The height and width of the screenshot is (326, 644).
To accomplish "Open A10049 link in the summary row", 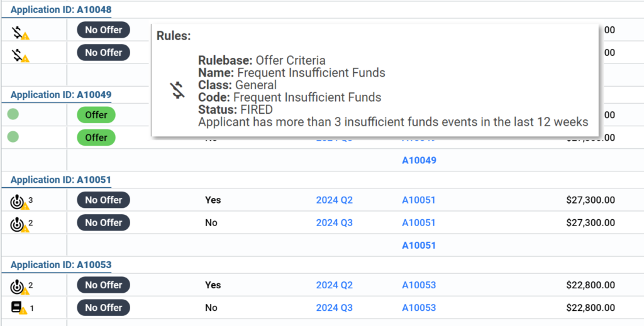I will 419,160.
